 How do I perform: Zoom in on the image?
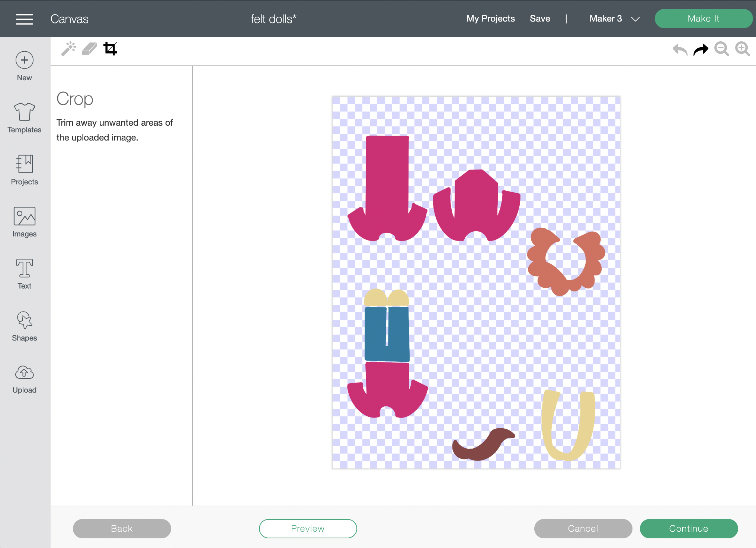743,49
